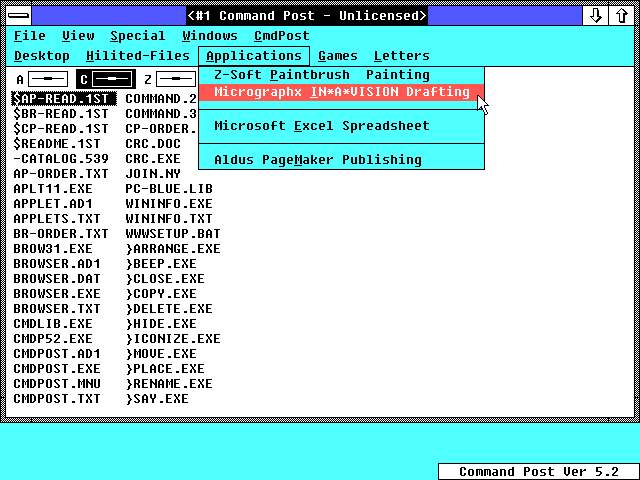This screenshot has height=480, width=640.
Task: Select file CMDPOST.EXE
Action: (x=57, y=369)
